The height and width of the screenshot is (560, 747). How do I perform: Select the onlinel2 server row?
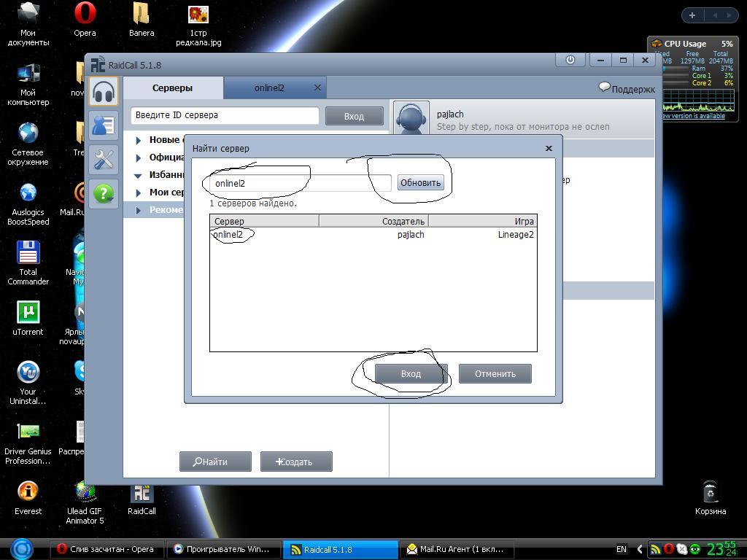(373, 235)
